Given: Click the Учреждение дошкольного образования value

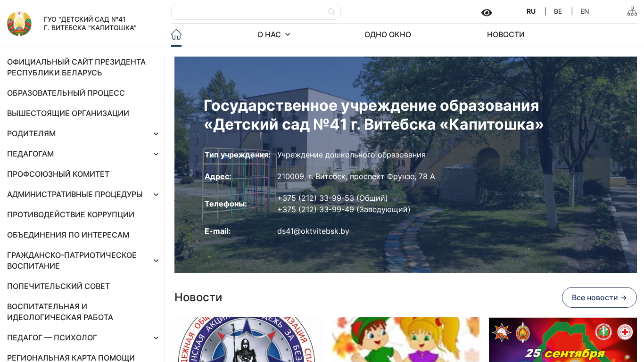Looking at the screenshot, I should 351,155.
